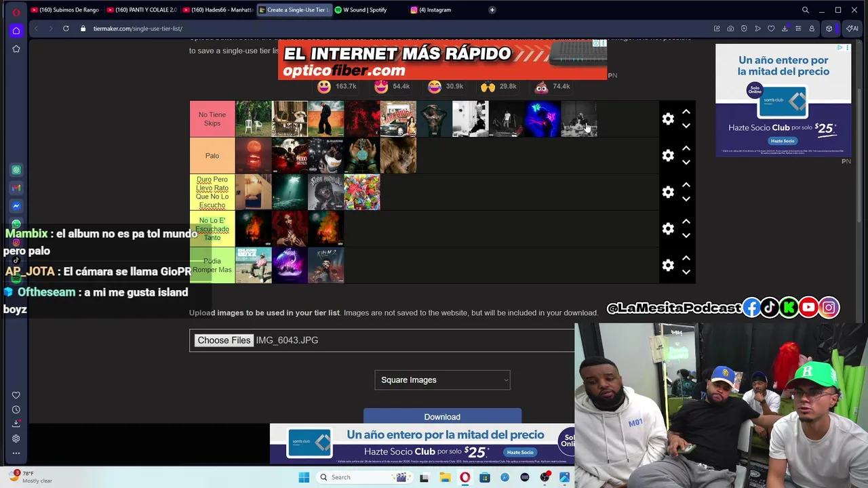This screenshot has width=868, height=488.
Task: Open downloads in Opera sidebar
Action: tap(16, 424)
